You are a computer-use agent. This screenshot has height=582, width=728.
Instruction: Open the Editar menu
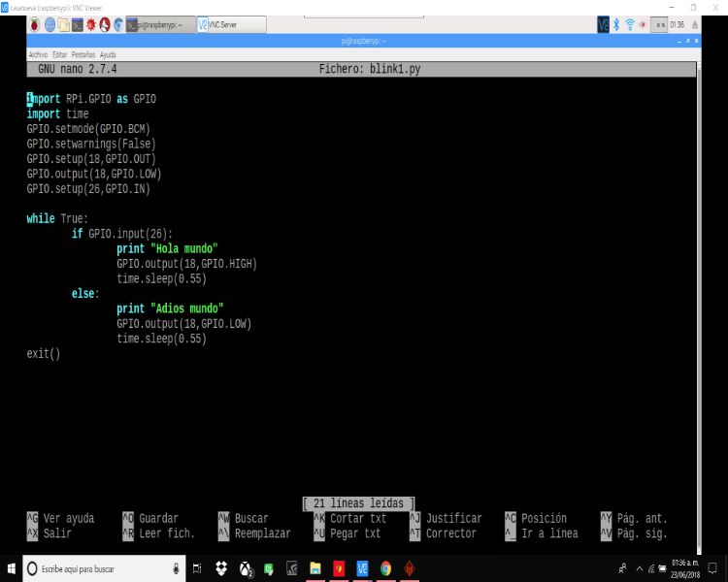coord(60,54)
